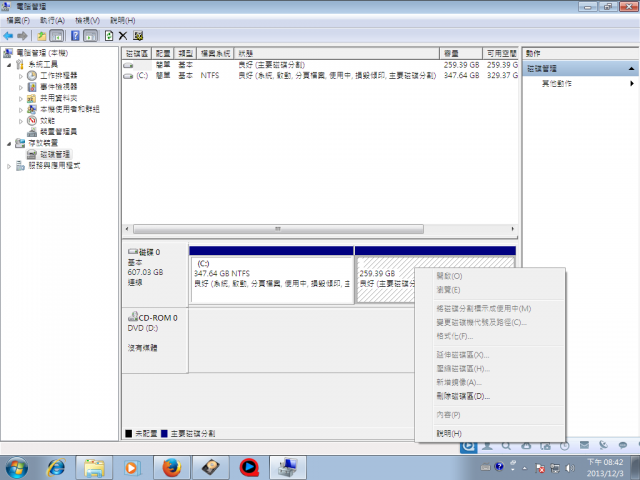Viewport: 640px width, 480px height.
Task: Click the black 未配置 legend swatch
Action: (129, 433)
